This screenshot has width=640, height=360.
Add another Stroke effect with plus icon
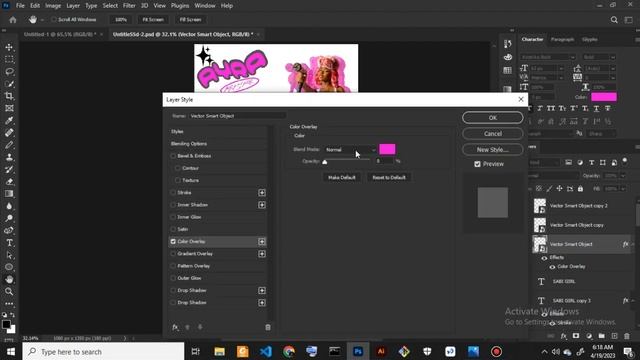262,193
